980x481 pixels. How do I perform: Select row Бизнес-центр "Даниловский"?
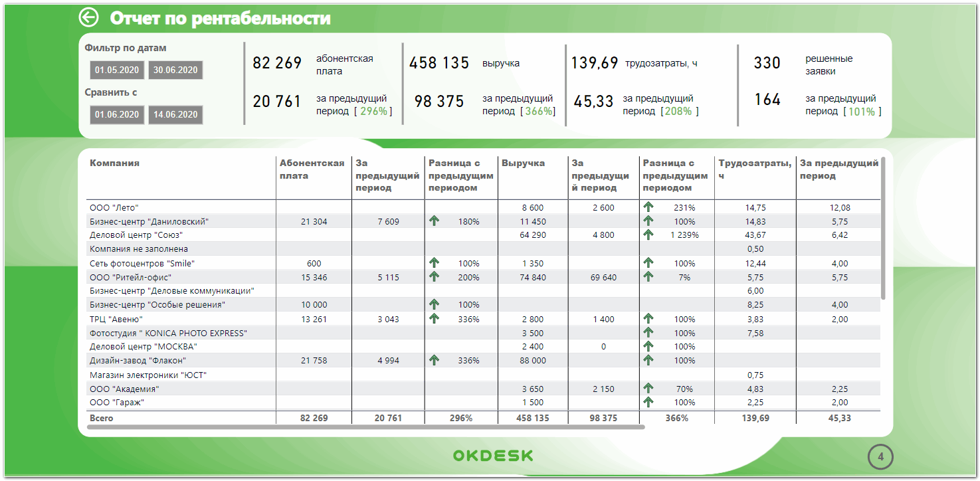(x=483, y=221)
